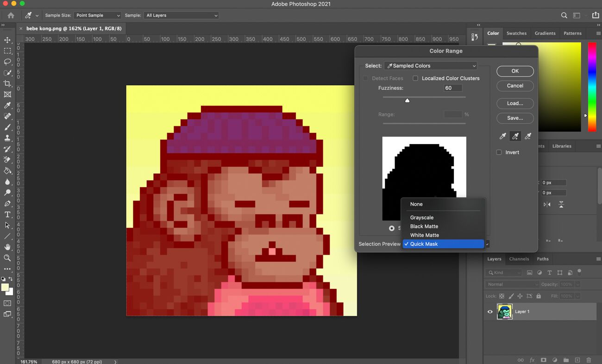Select the Lasso tool

point(7,62)
